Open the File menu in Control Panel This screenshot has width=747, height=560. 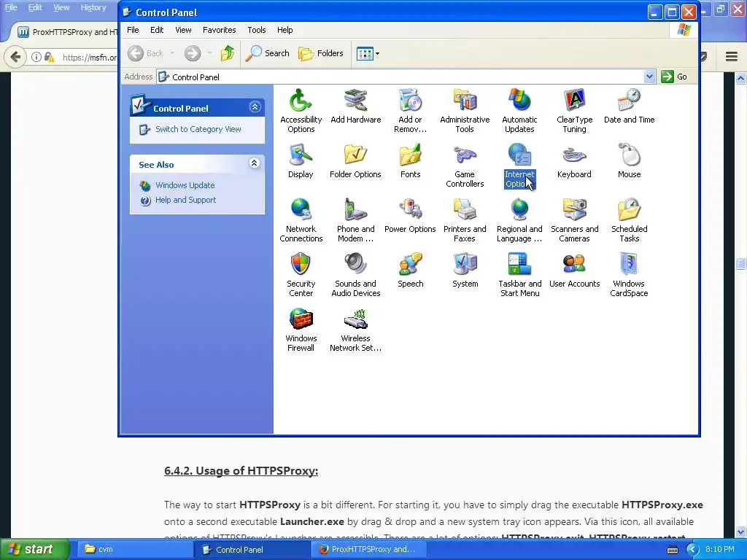(x=133, y=30)
